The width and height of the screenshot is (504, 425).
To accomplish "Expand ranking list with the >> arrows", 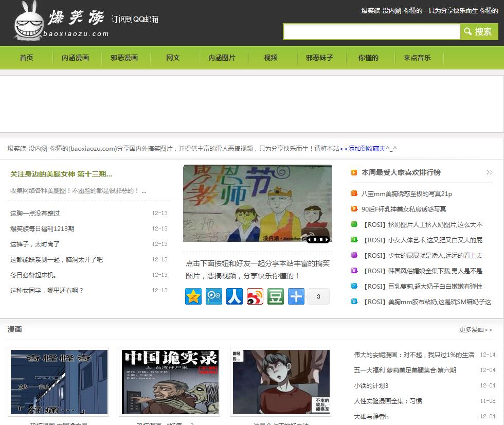I will coord(489,172).
